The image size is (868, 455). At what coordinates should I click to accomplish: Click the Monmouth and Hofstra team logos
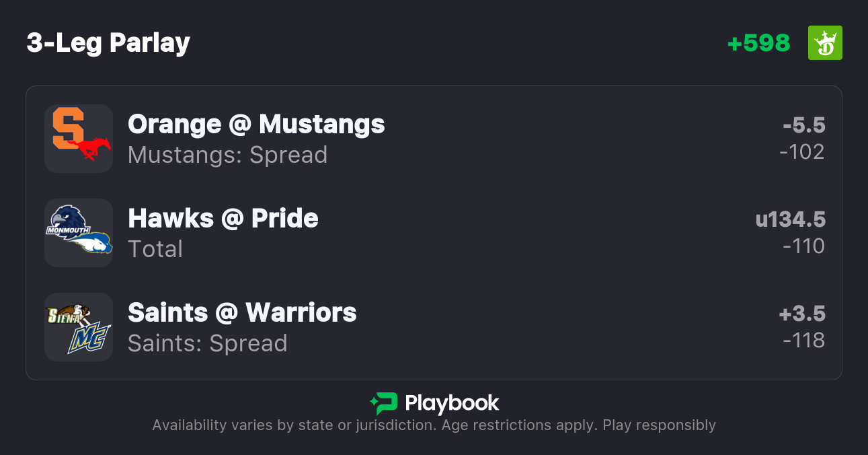tap(79, 233)
